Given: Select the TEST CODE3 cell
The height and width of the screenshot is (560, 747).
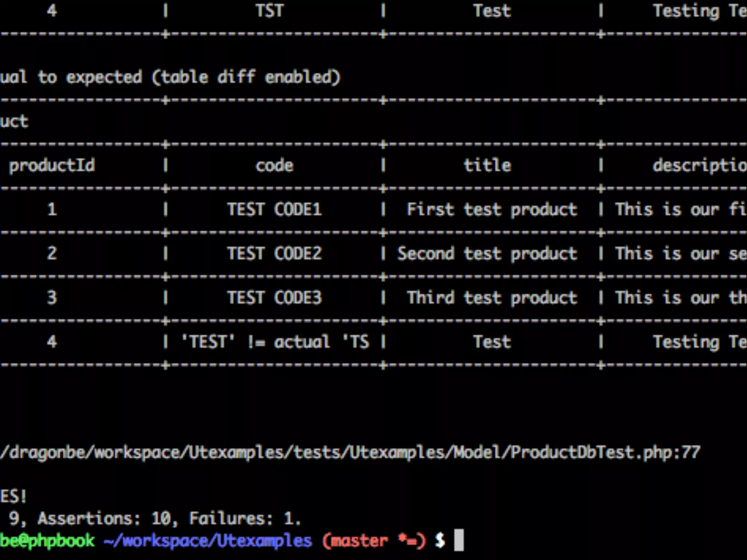Looking at the screenshot, I should click(x=274, y=297).
